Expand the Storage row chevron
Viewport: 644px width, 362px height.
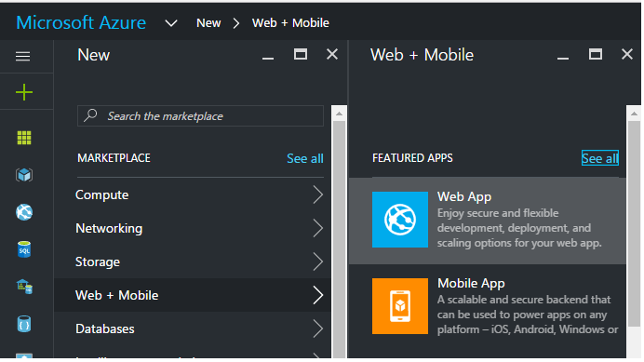(318, 261)
